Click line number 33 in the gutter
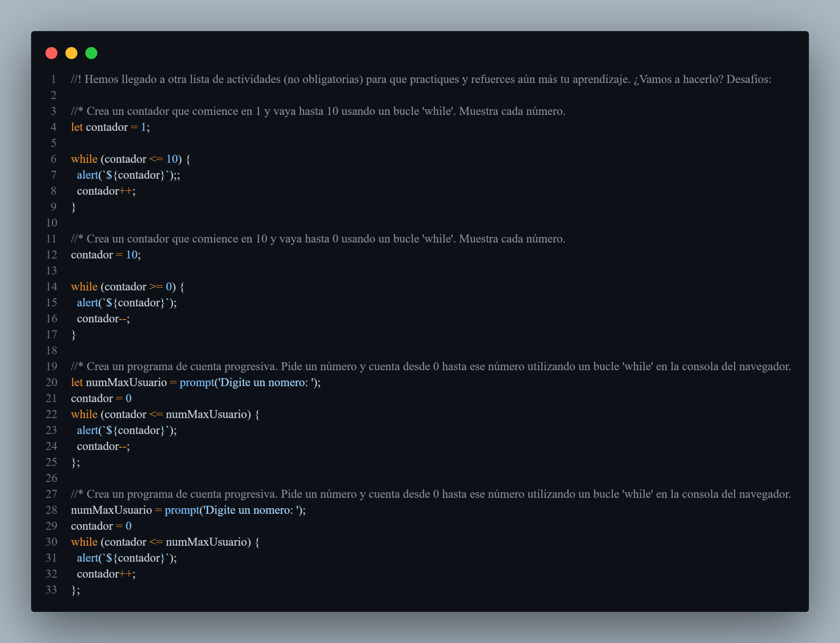This screenshot has height=643, width=840. click(x=51, y=590)
